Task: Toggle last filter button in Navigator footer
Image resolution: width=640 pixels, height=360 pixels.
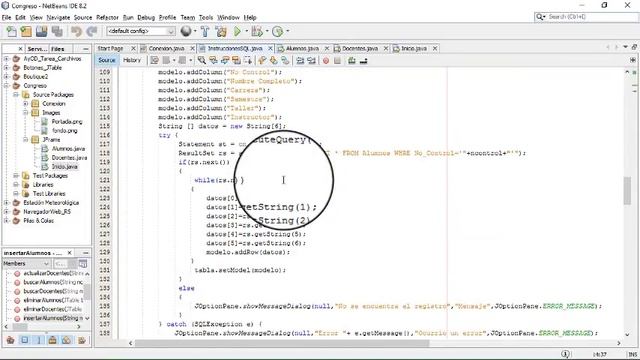Action: click(x=82, y=340)
